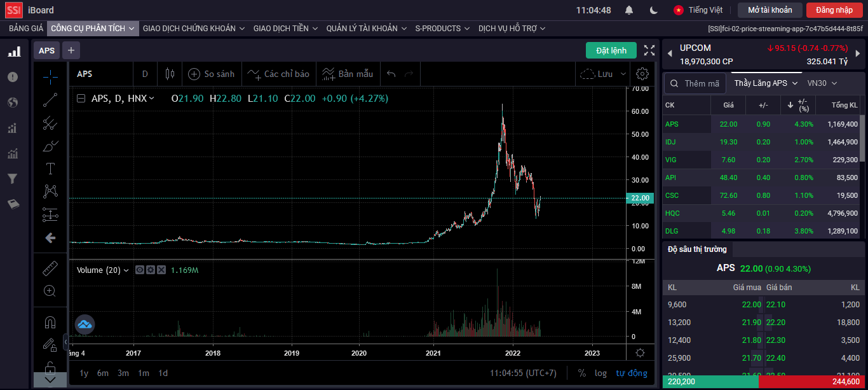The height and width of the screenshot is (390, 868).
Task: Set chart range to 6m
Action: tap(103, 373)
